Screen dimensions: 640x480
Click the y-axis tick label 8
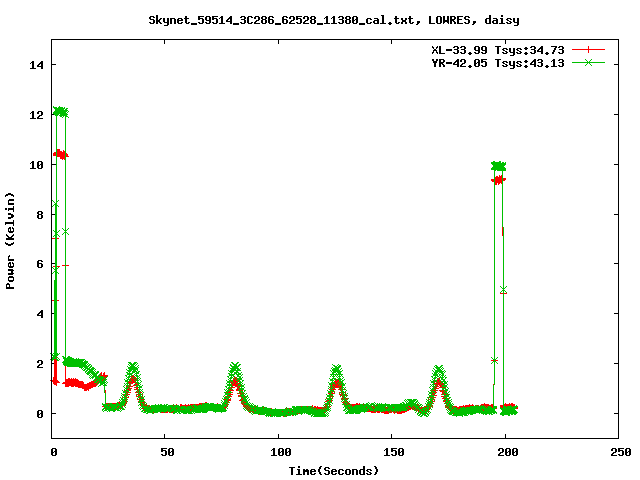pyautogui.click(x=40, y=214)
